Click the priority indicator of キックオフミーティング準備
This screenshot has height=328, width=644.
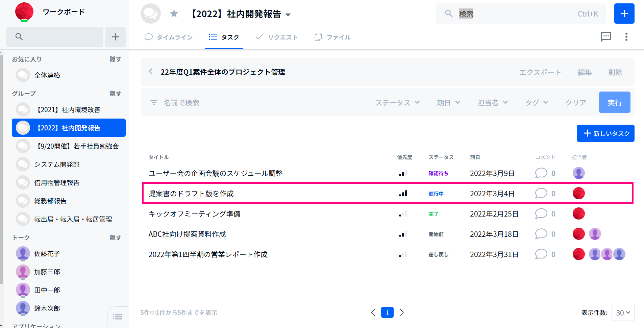(403, 213)
